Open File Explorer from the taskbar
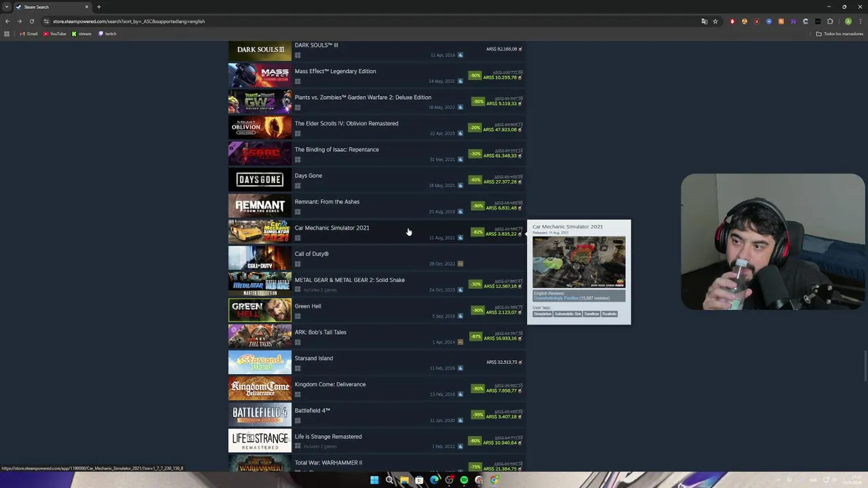 (x=404, y=480)
